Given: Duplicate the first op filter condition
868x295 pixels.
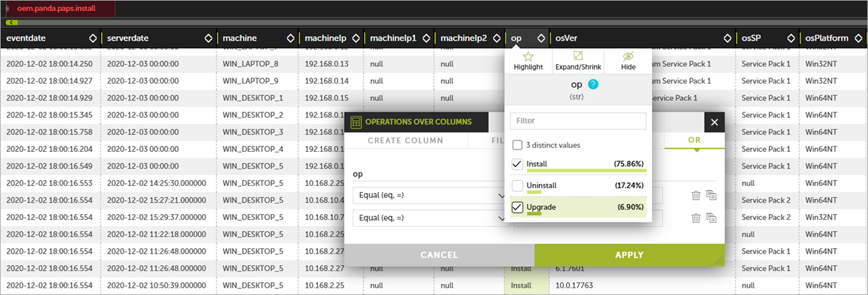Looking at the screenshot, I should pyautogui.click(x=712, y=195).
